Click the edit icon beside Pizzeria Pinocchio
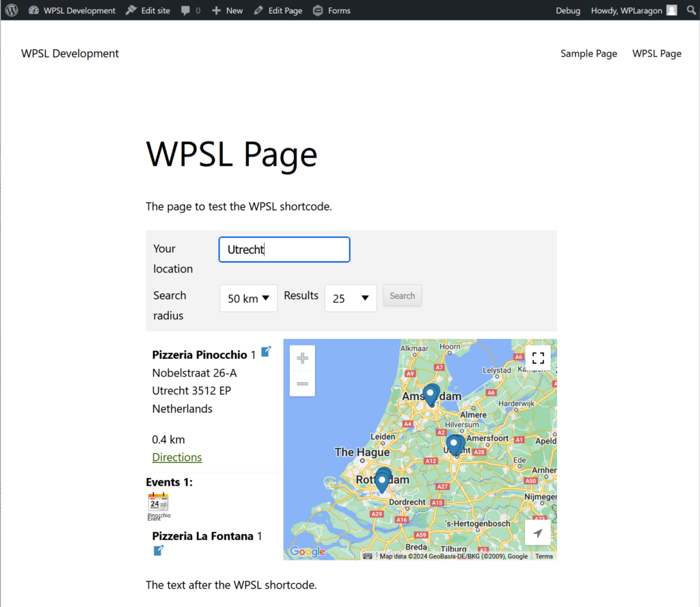 click(x=266, y=351)
